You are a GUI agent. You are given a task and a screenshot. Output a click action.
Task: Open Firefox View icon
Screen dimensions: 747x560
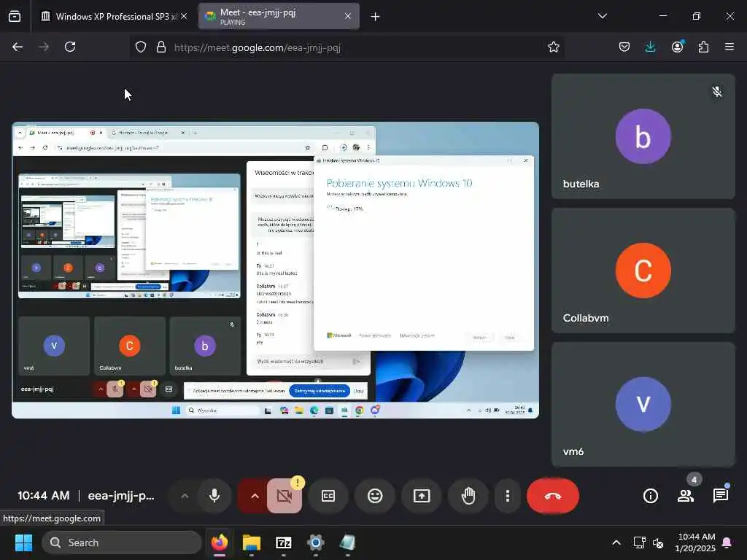click(x=15, y=17)
